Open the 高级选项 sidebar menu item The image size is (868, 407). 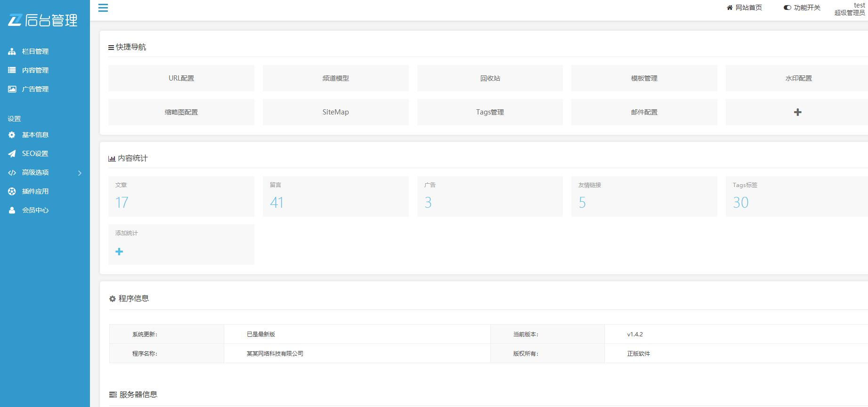tap(35, 172)
